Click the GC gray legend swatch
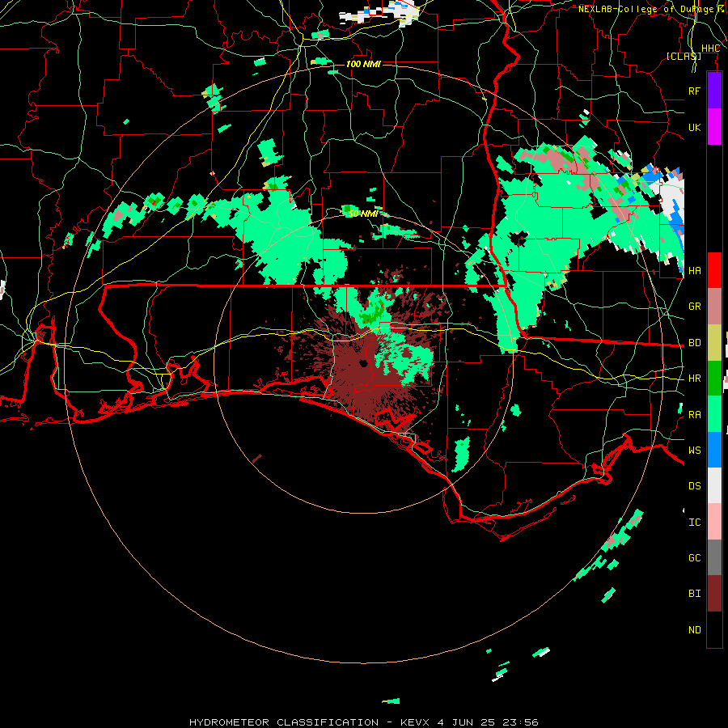The height and width of the screenshot is (728, 728). (x=714, y=557)
